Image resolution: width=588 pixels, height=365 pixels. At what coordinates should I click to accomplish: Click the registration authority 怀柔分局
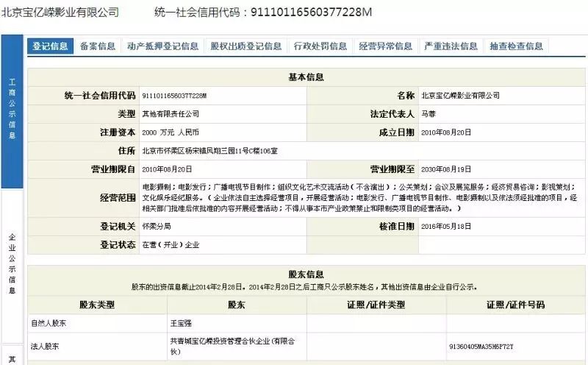tap(157, 227)
